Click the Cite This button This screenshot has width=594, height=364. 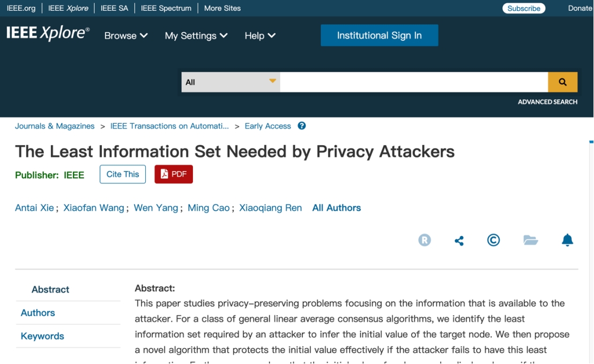123,174
